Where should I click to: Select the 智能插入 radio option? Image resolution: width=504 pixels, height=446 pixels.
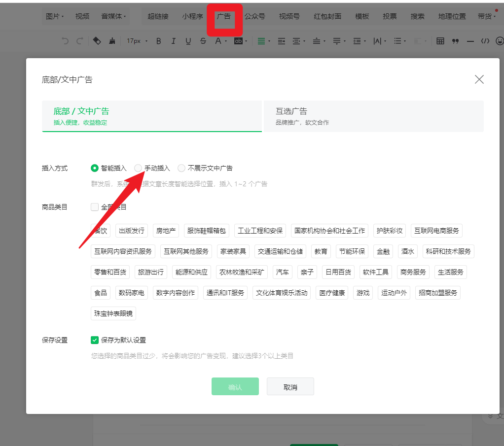pyautogui.click(x=95, y=168)
